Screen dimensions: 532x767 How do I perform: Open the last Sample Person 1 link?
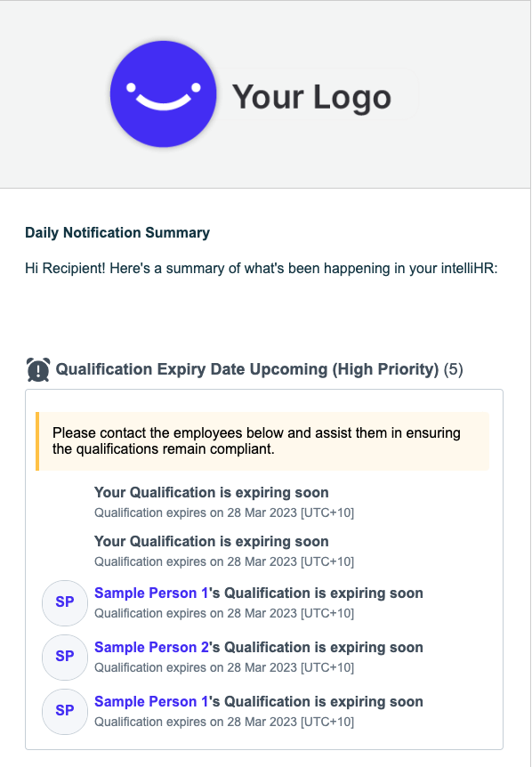pyautogui.click(x=151, y=701)
